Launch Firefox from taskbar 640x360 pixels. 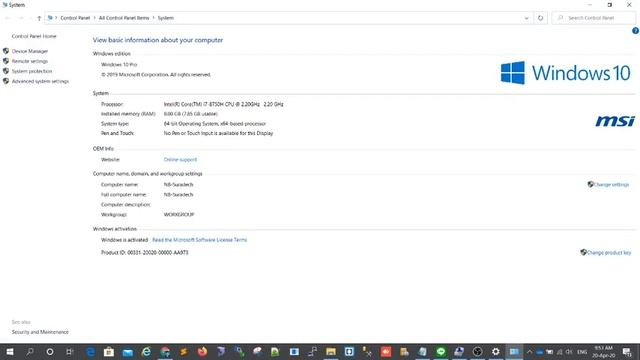pyautogui.click(x=202, y=352)
